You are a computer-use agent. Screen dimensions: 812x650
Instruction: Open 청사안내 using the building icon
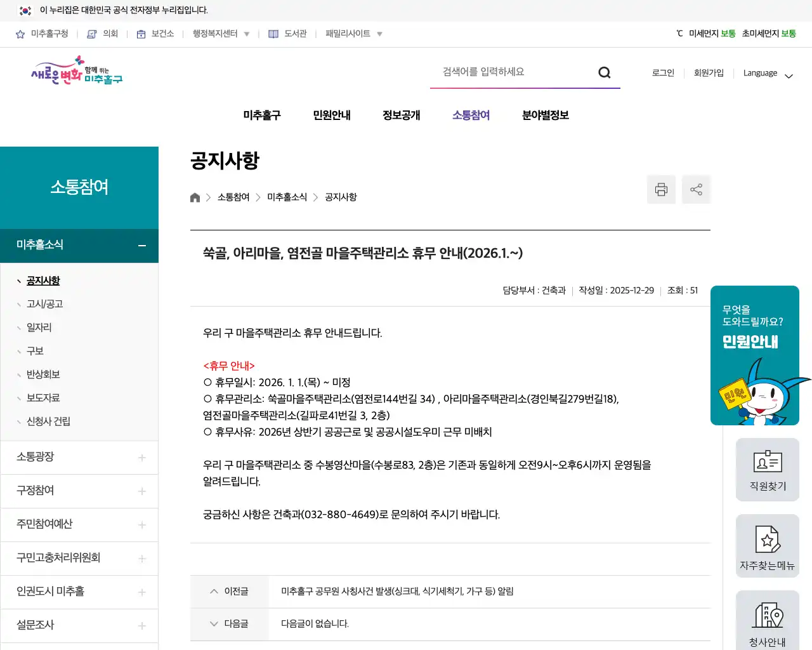click(767, 616)
